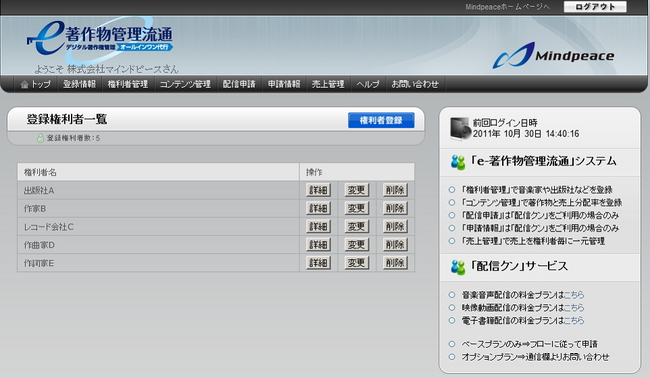Click the people icon beside e-著作物管理流通 system heading
The image size is (650, 378).
(458, 162)
